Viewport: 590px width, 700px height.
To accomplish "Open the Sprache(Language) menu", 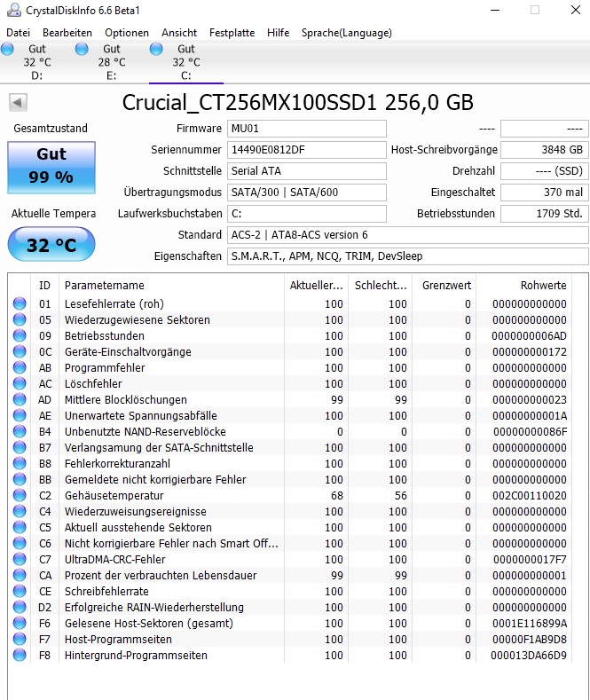I will 347,33.
